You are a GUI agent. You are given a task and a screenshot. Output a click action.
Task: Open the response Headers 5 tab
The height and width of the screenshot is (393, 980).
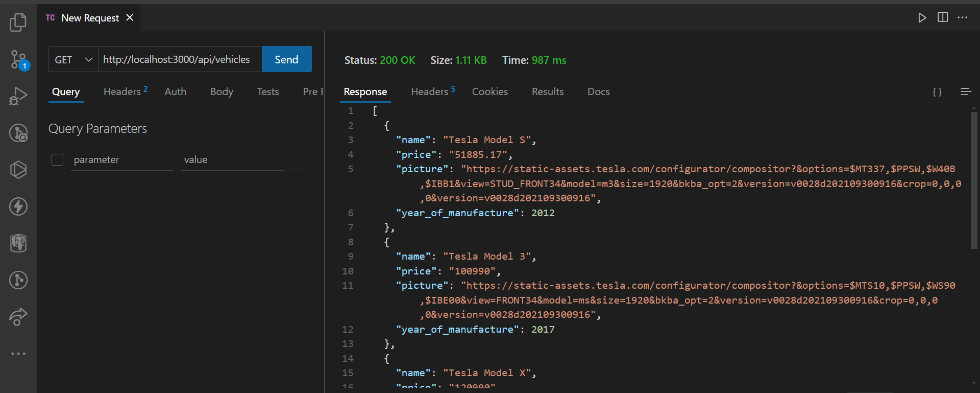click(433, 91)
